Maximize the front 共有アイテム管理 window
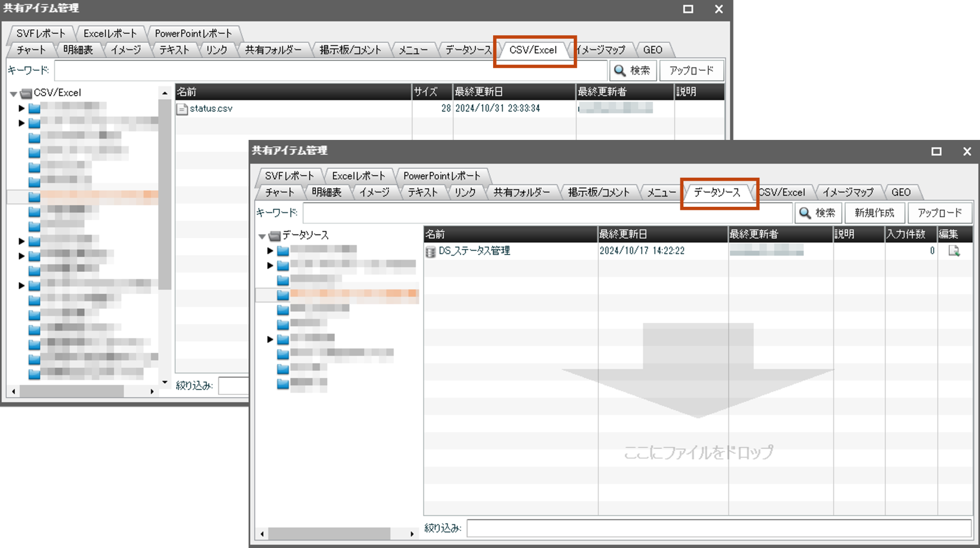Viewport: 980px width, 548px height. coord(936,151)
